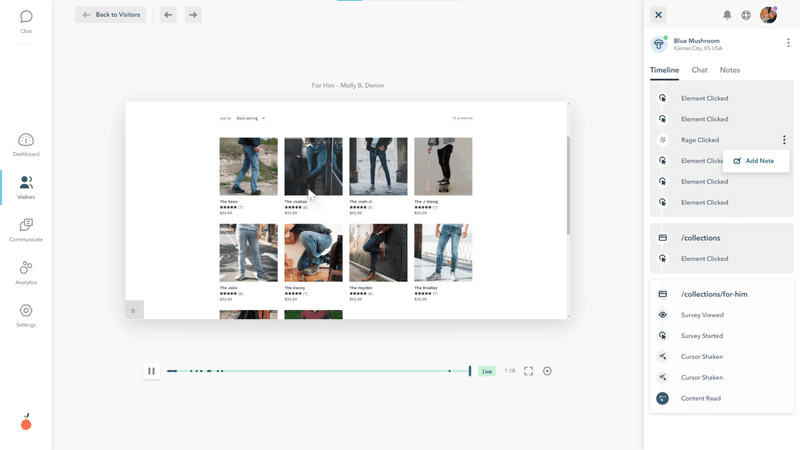Click the session playback progress bar
Image resolution: width=800 pixels, height=450 pixels.
point(320,371)
